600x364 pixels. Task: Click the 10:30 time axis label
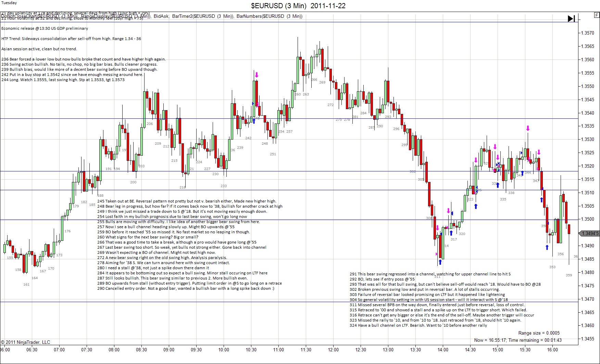tap(251, 350)
